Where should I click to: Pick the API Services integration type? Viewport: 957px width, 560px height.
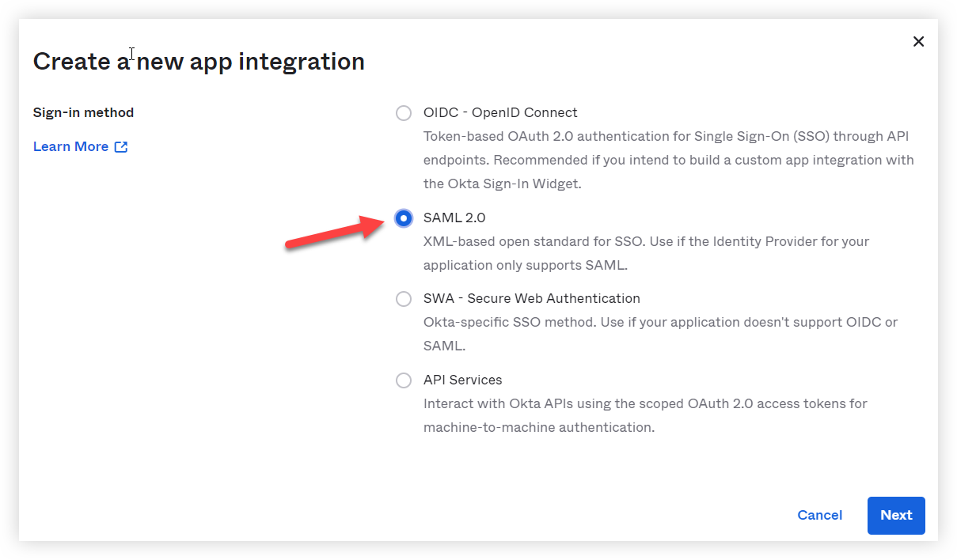pyautogui.click(x=404, y=380)
